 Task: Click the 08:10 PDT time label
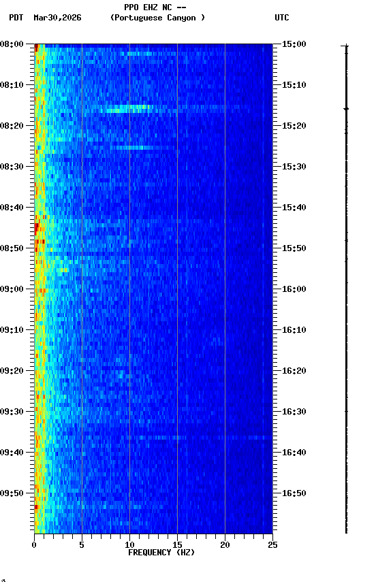point(12,85)
